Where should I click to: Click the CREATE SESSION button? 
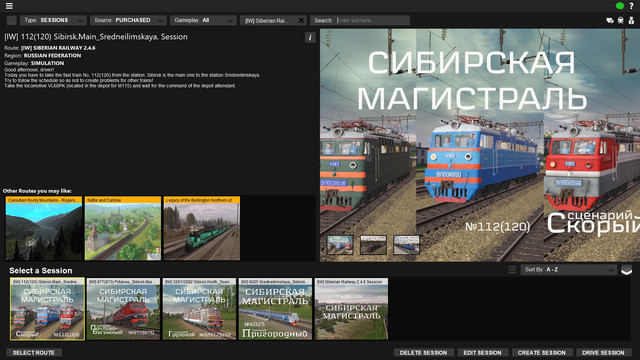tap(542, 352)
